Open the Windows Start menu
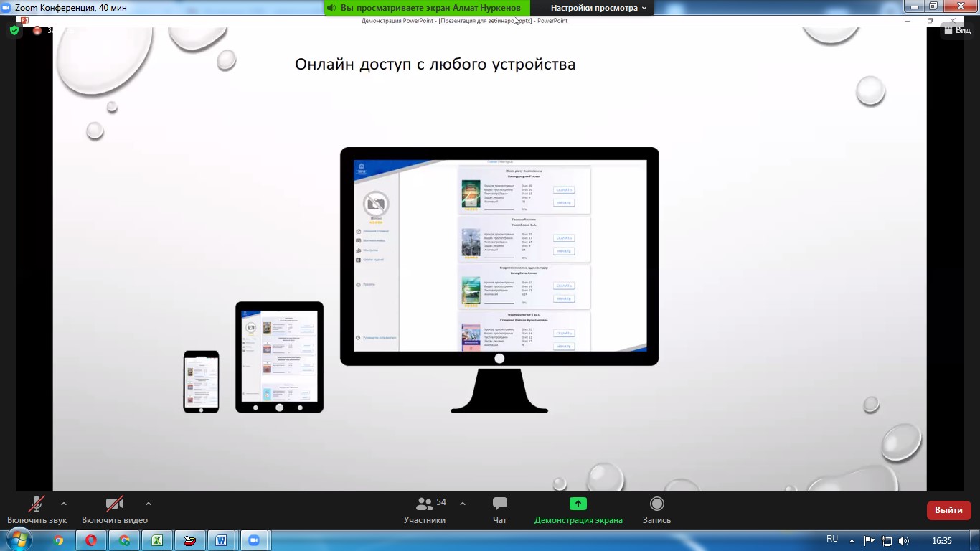Image resolution: width=980 pixels, height=551 pixels. [x=19, y=540]
